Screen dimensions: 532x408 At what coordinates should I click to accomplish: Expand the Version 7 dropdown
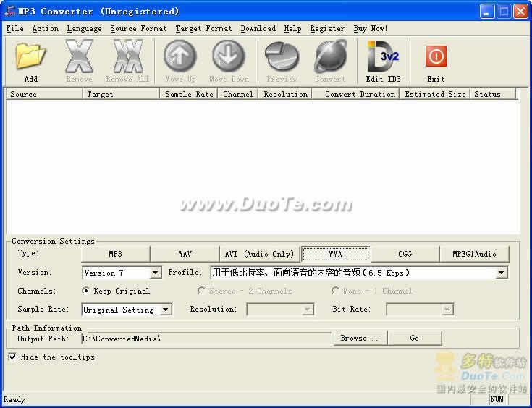(x=155, y=273)
